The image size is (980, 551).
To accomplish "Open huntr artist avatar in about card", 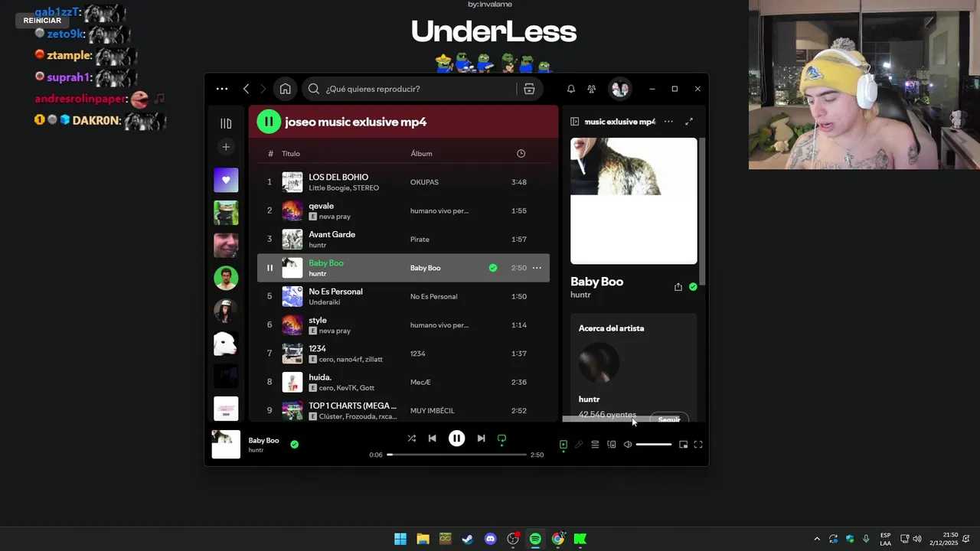I will pos(599,362).
